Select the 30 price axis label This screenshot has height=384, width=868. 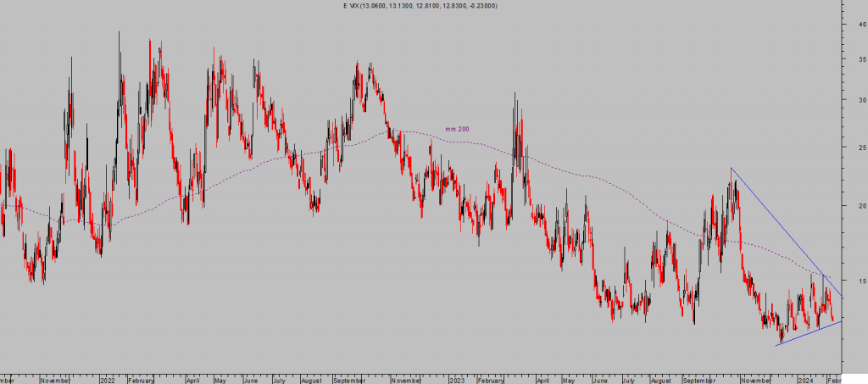862,99
